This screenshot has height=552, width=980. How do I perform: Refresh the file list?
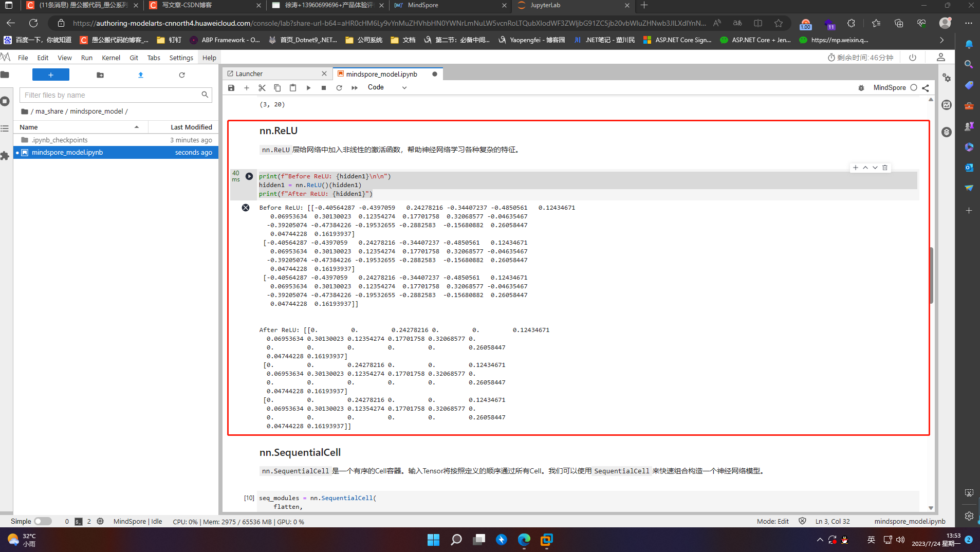[182, 75]
